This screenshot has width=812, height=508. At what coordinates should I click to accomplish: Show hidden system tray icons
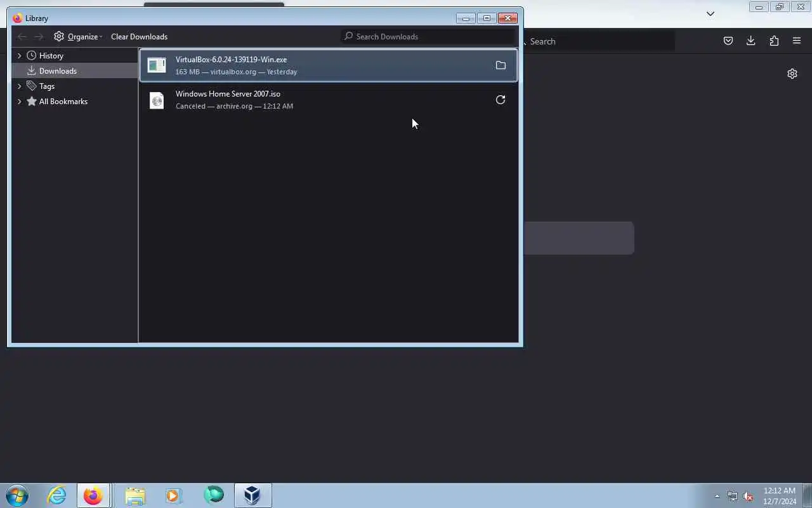point(717,496)
